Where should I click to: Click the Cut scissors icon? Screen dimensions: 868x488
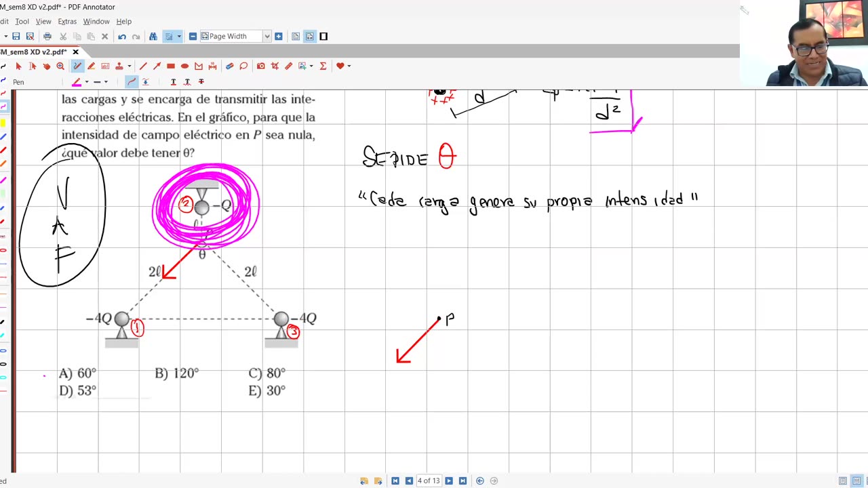[x=63, y=36]
